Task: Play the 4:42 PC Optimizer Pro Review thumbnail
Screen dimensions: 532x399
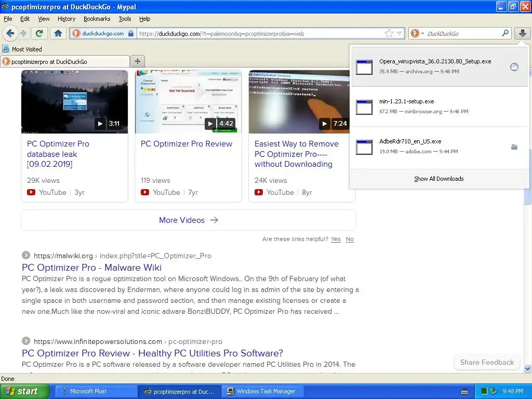Action: (188, 101)
